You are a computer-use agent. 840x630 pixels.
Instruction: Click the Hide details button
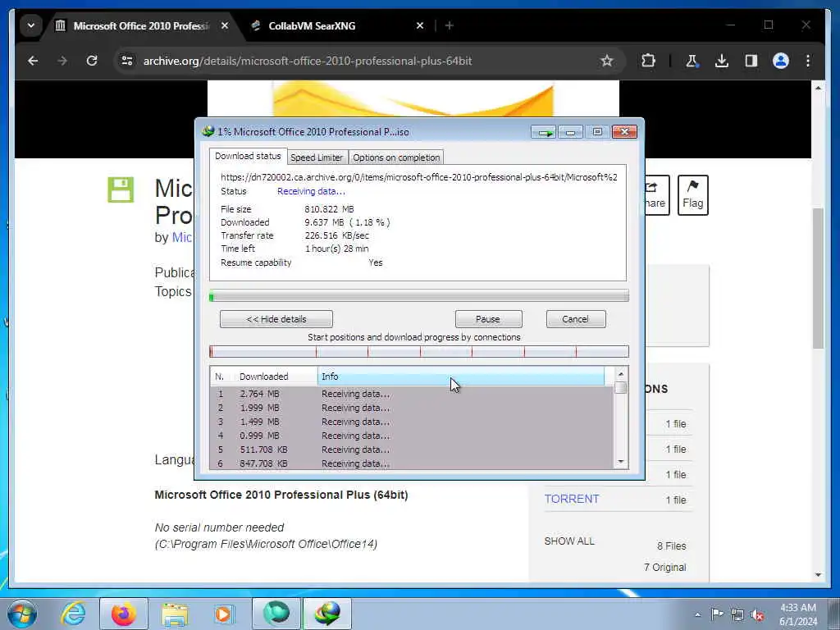tap(276, 319)
